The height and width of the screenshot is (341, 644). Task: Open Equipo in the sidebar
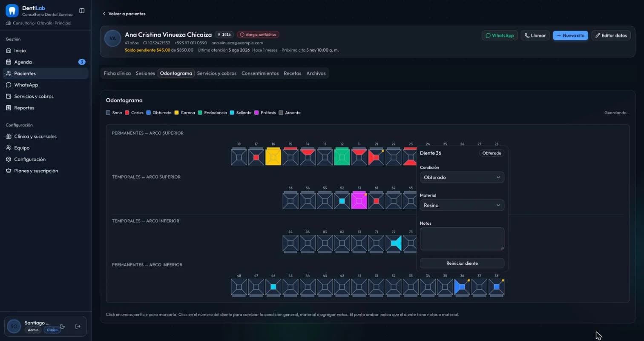46,148
